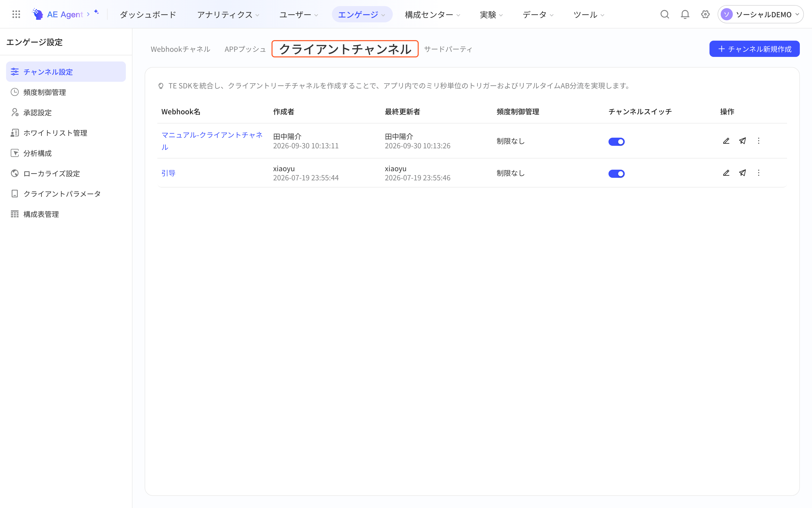Open more options for 引导 row
Viewport: 812px width, 508px height.
(x=759, y=173)
